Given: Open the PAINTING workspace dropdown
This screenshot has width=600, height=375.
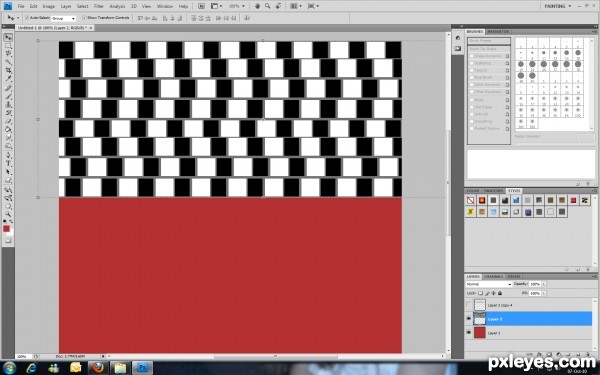Looking at the screenshot, I should [x=558, y=6].
